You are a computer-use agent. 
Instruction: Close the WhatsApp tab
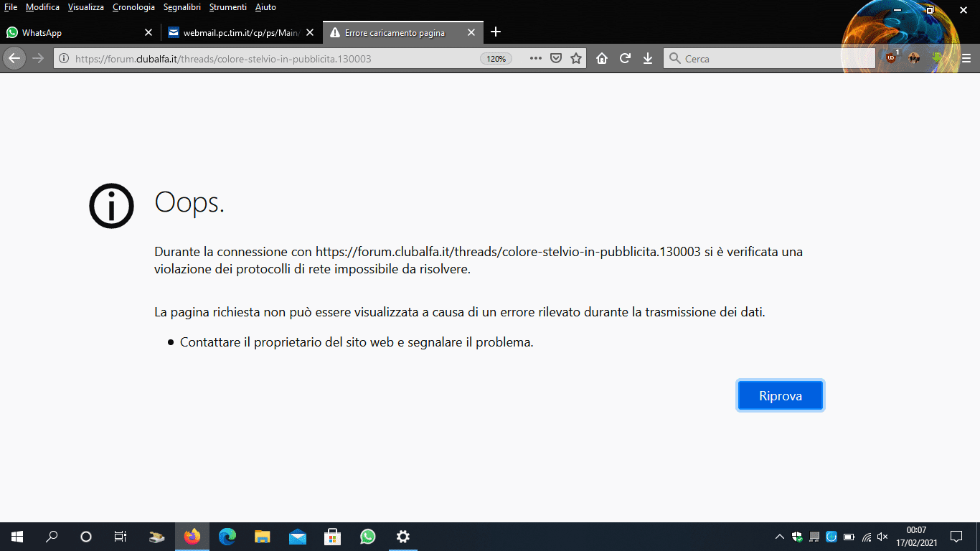point(149,32)
